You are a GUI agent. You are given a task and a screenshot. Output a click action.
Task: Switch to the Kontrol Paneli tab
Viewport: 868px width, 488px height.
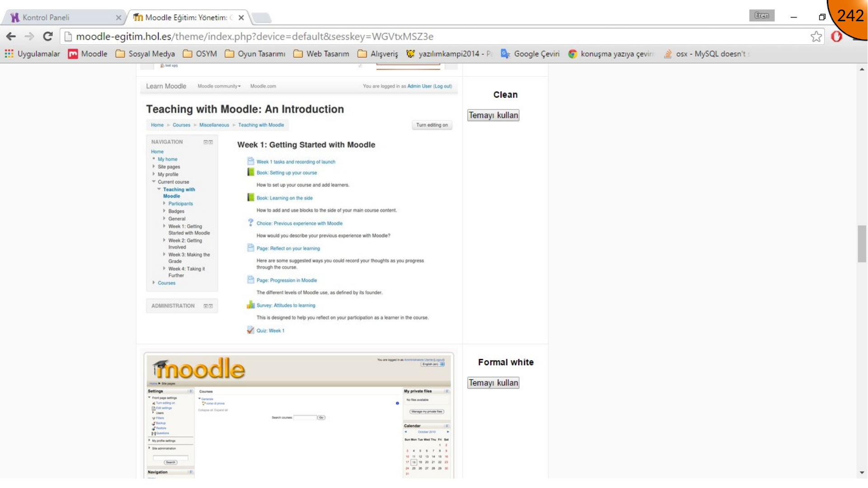click(x=63, y=17)
